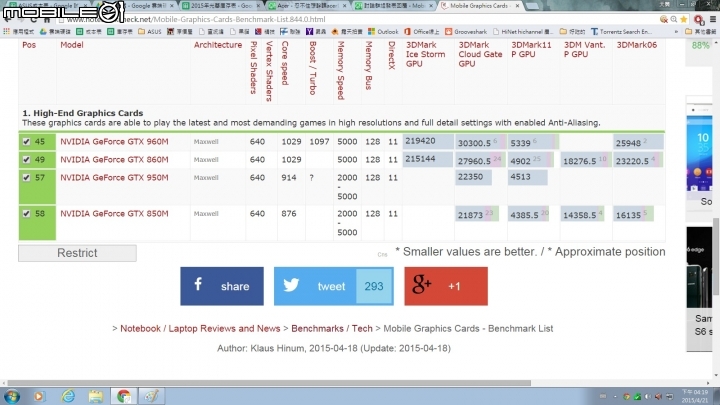Switch to the Mobile Graphics Cards tab

tap(478, 6)
